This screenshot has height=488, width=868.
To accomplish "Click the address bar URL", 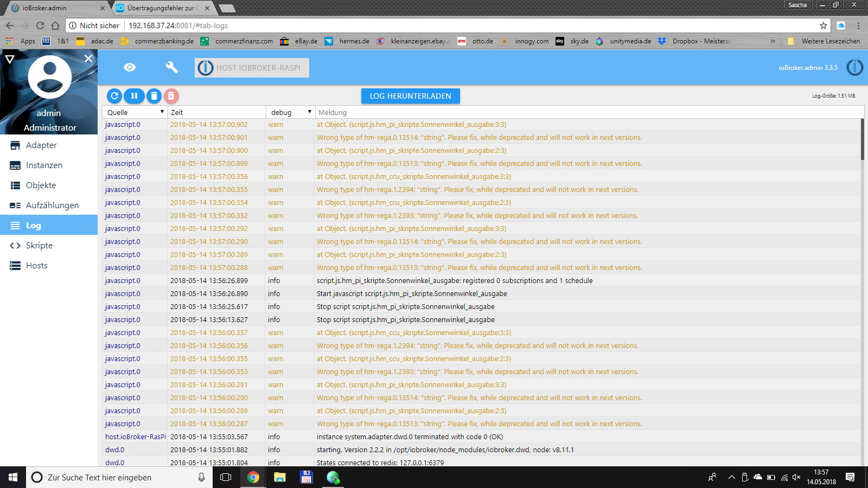I will [178, 25].
